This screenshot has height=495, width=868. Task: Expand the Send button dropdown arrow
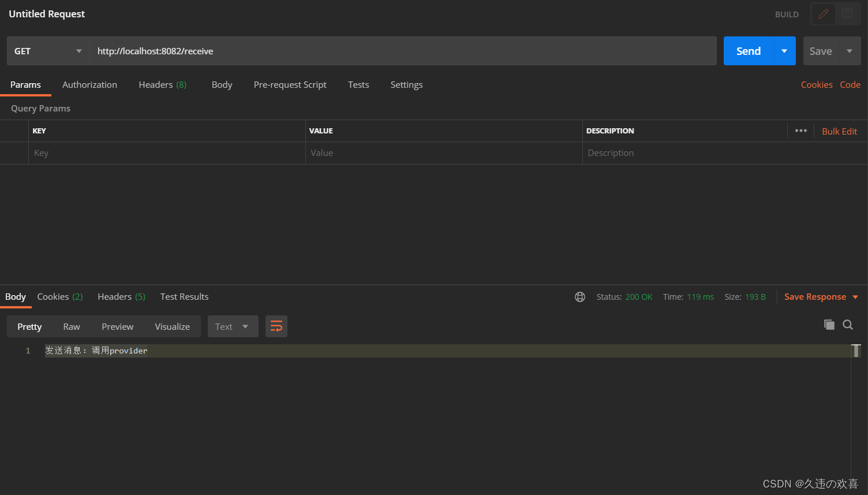tap(784, 51)
